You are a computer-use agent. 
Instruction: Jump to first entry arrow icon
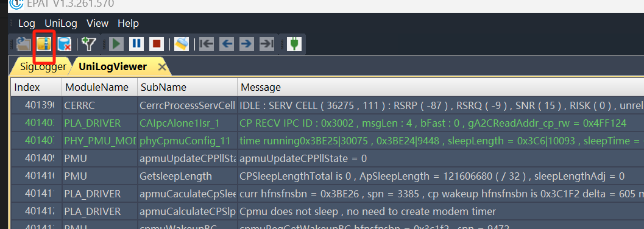207,44
